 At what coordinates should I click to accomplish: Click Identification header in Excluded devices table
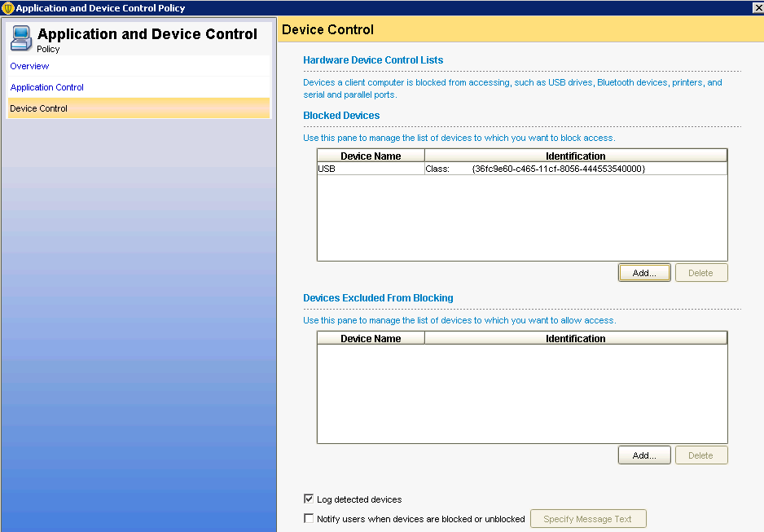(575, 338)
